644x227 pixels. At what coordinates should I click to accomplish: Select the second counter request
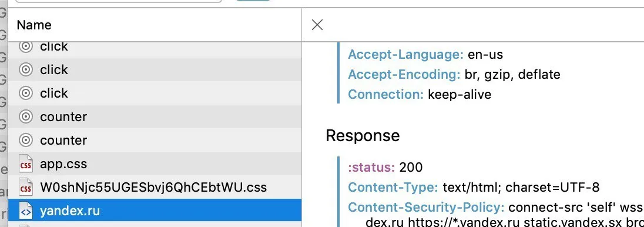[x=155, y=141]
